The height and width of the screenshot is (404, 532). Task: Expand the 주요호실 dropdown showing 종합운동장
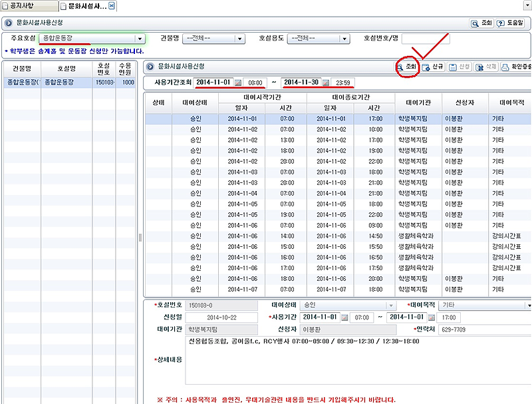tap(140, 39)
